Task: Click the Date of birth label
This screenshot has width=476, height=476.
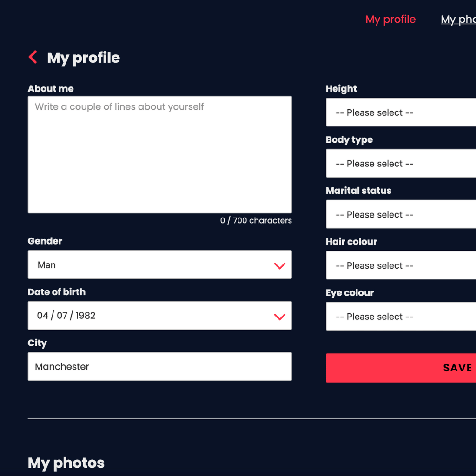Action: (57, 292)
